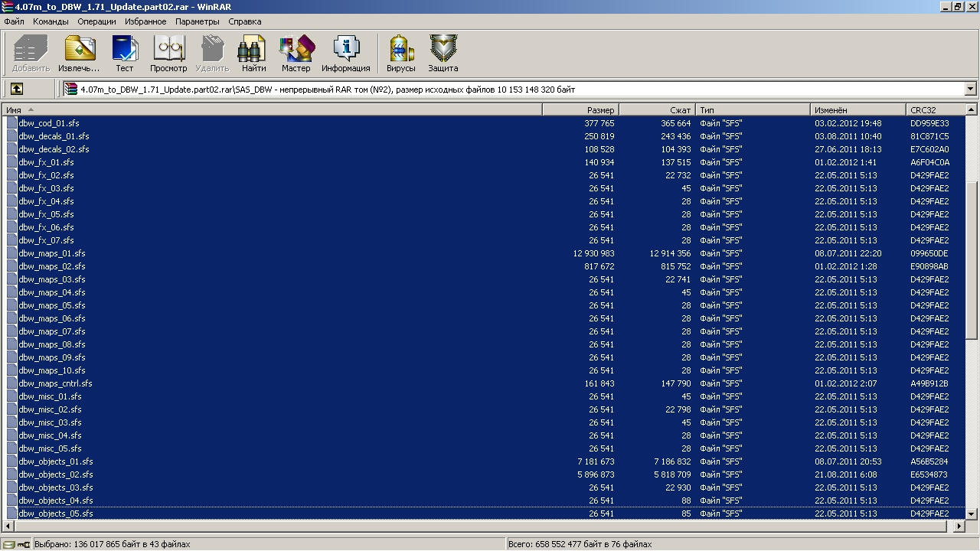Sort files by Изменён column header
This screenshot has height=551, width=980.
[858, 110]
